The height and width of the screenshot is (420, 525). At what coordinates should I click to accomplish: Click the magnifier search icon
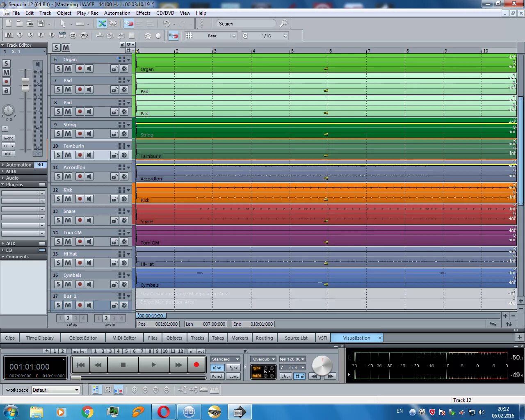tap(283, 24)
